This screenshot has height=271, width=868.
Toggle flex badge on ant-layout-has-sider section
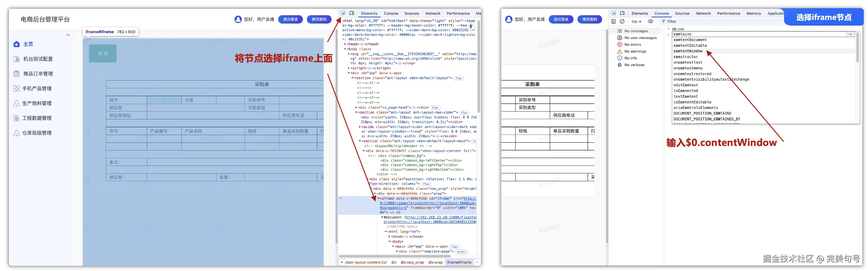[464, 113]
